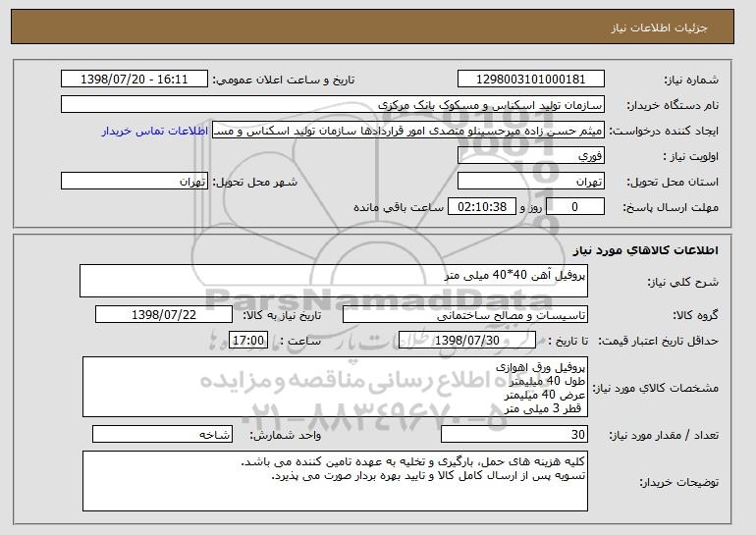Viewport: 756px width, 535px height.
Task: Click the need date field 1398/07/22
Action: (164, 315)
